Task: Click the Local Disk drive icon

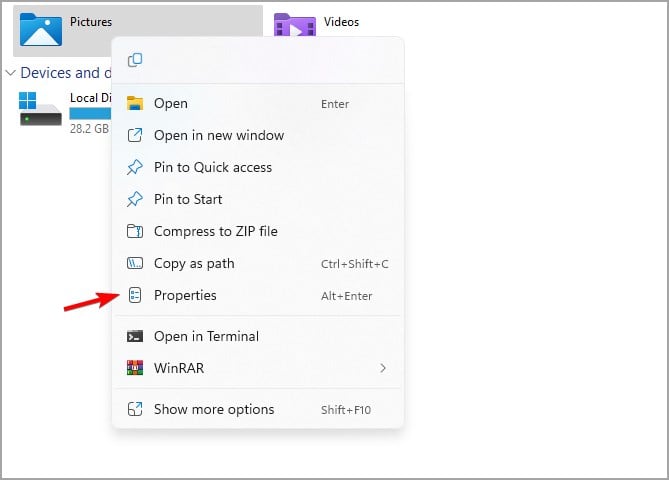Action: click(40, 108)
